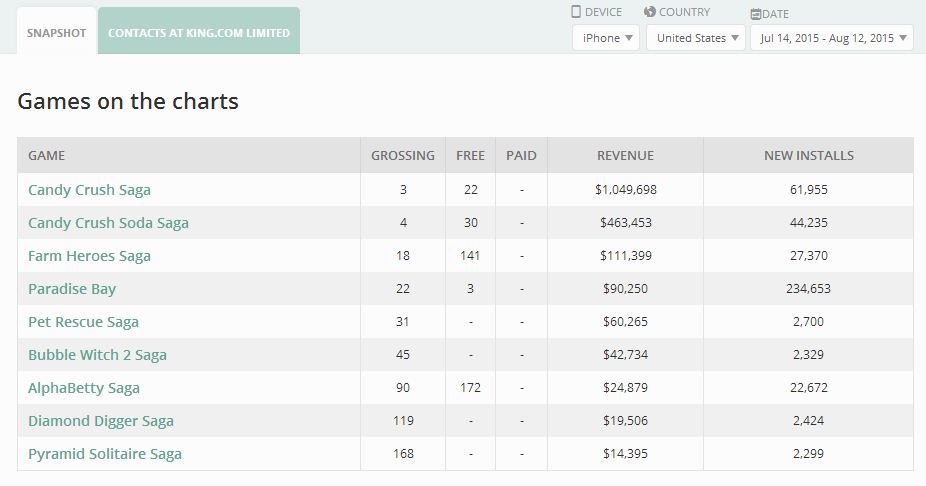Open the AlphaBetty Saga link
The width and height of the screenshot is (926, 486).
click(84, 388)
